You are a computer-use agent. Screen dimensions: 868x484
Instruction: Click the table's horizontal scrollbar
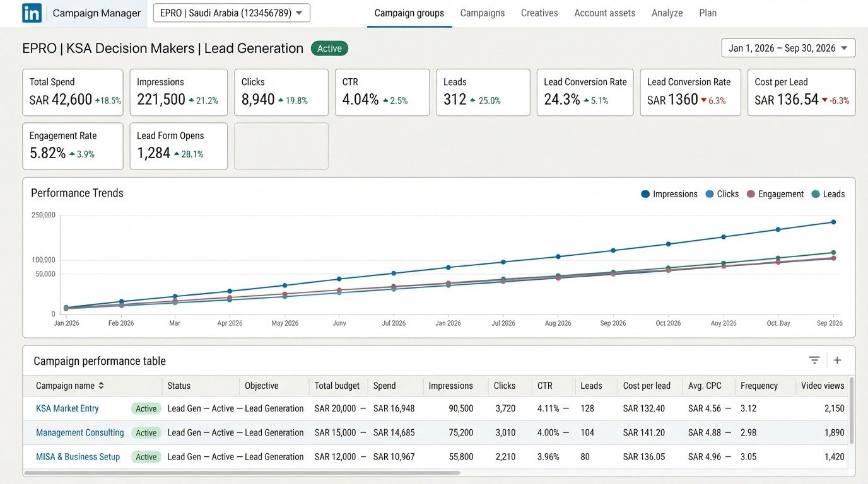[x=242, y=472]
